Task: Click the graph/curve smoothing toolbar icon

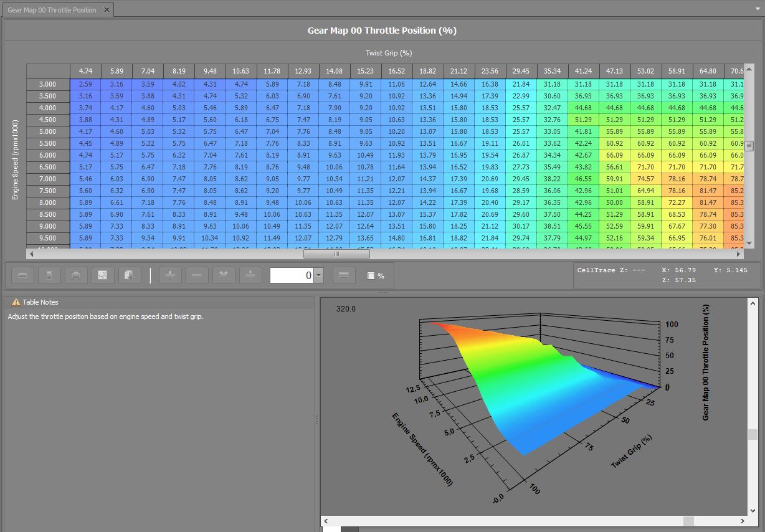Action: (103, 275)
